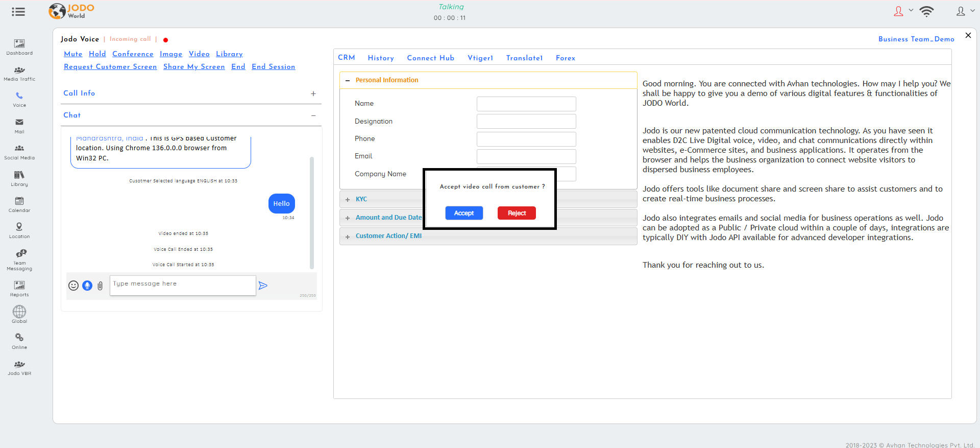
Task: Switch to the CRM tab
Action: click(x=347, y=58)
